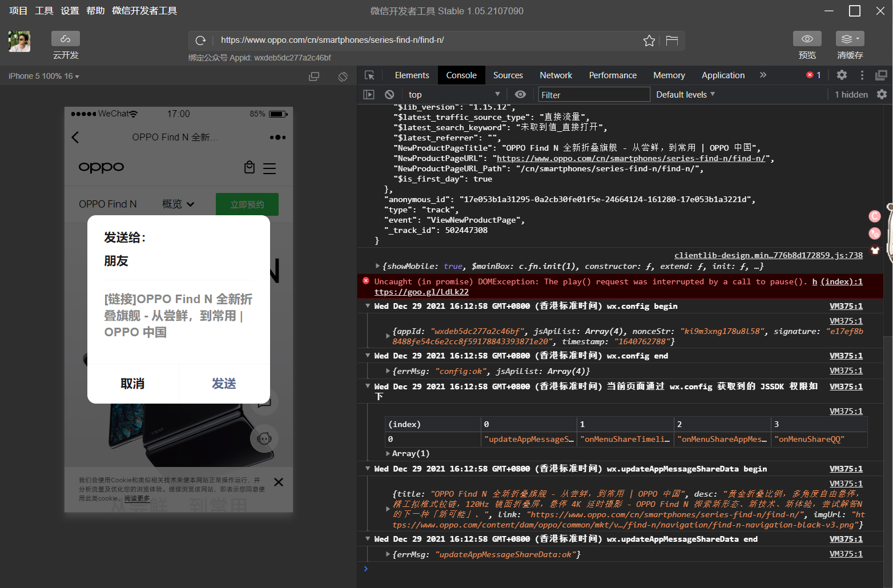Expand the showMobile object log entry
Viewport: 893px width, 588px height.
pyautogui.click(x=377, y=266)
